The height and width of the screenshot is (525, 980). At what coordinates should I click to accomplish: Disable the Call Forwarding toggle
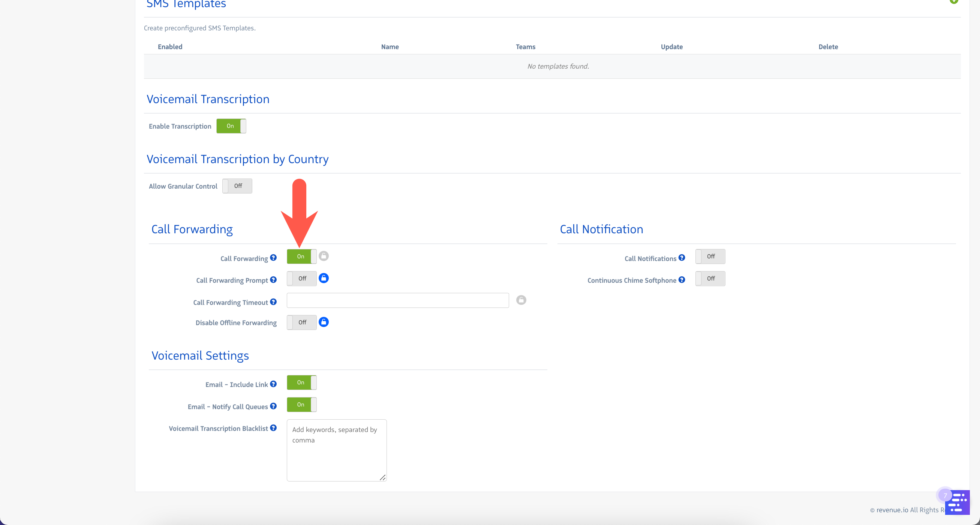301,256
